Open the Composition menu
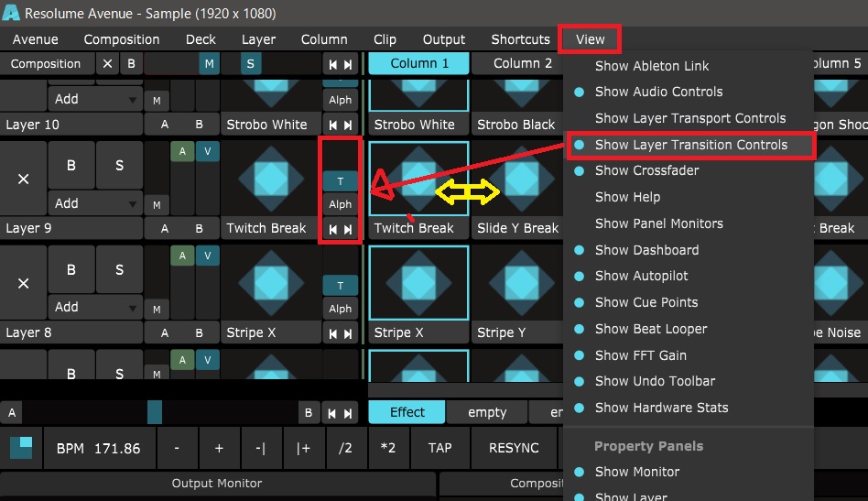868x501 pixels. [x=121, y=39]
